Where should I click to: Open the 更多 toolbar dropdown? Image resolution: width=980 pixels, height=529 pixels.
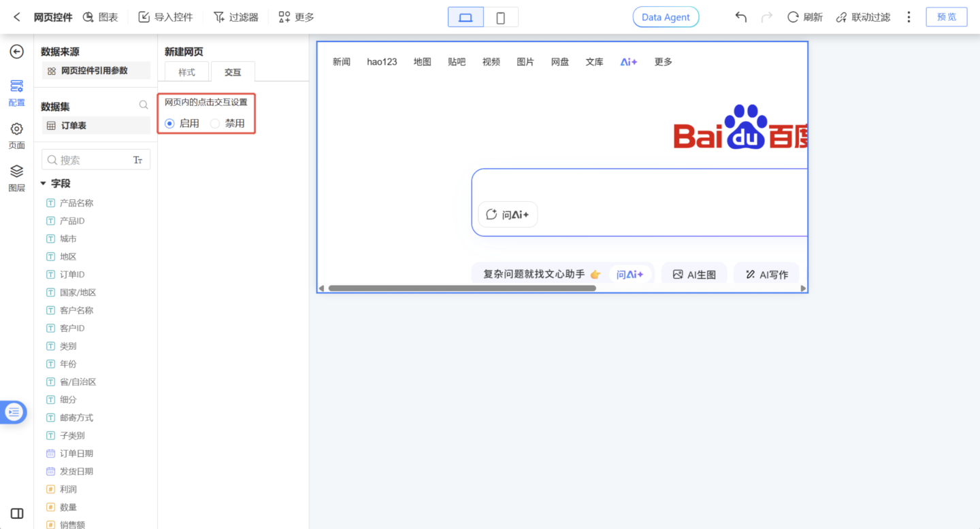click(x=296, y=17)
